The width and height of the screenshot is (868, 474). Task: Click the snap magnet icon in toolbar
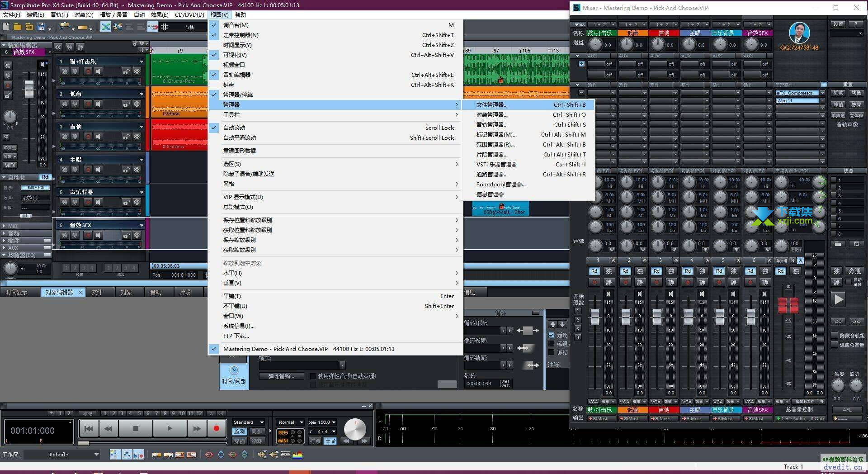click(x=153, y=27)
